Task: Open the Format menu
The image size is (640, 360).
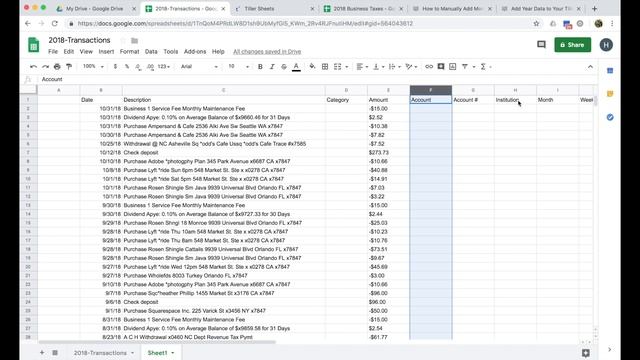Action: tap(129, 51)
